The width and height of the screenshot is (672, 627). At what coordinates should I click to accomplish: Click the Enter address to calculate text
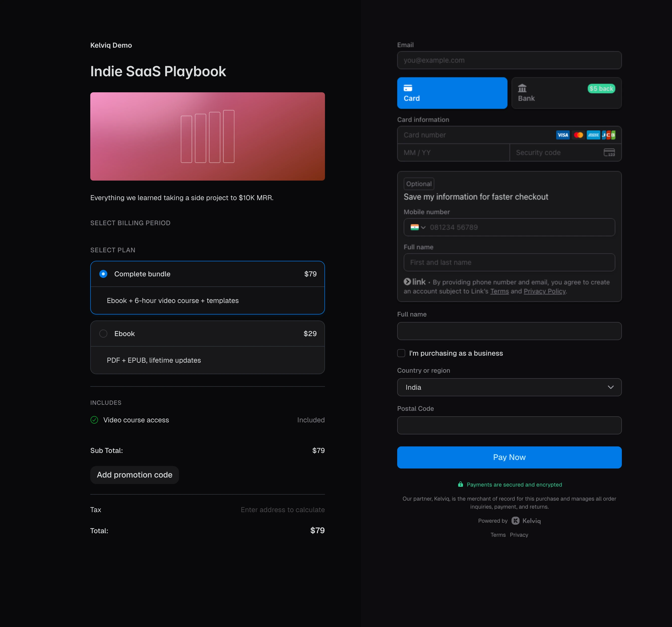point(283,510)
